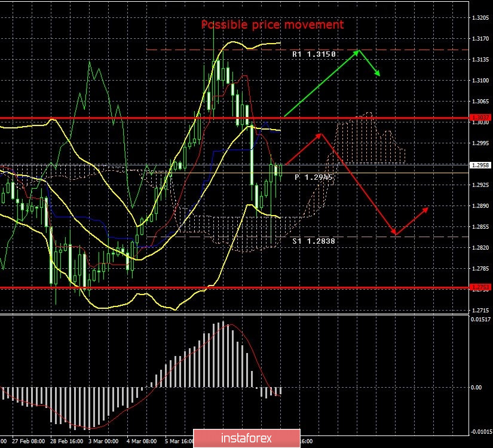Click the Possible price movement chart title

(272, 24)
